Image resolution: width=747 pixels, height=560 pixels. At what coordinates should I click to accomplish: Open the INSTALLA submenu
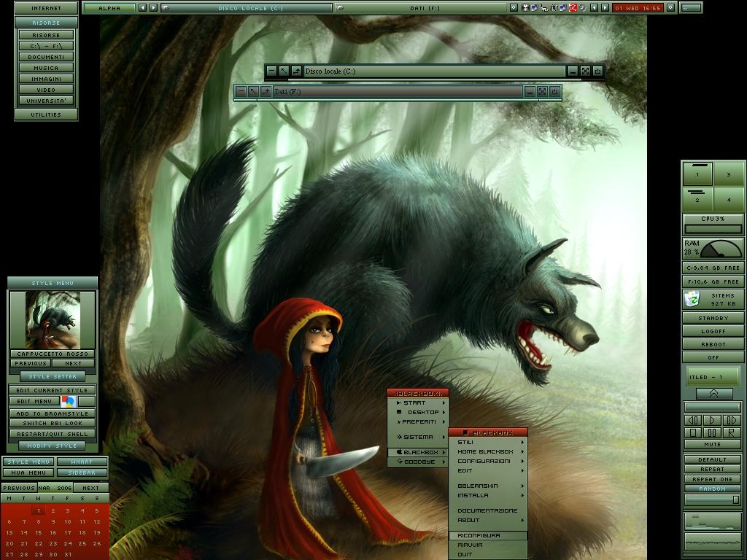pyautogui.click(x=488, y=496)
